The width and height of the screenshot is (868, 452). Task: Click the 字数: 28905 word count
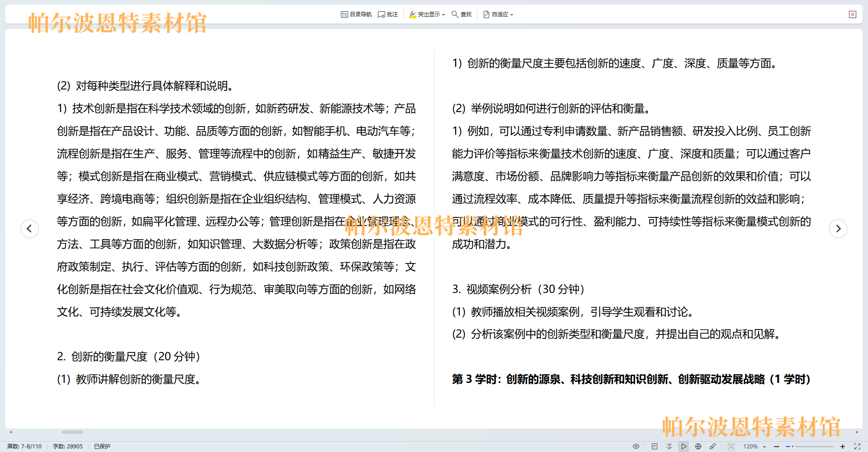[x=68, y=446]
